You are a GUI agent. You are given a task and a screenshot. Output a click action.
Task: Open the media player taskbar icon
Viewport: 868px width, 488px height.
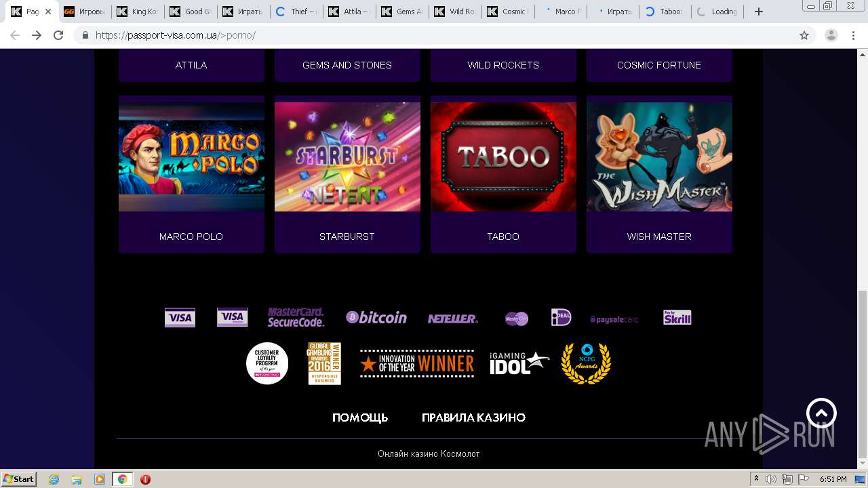[x=100, y=479]
